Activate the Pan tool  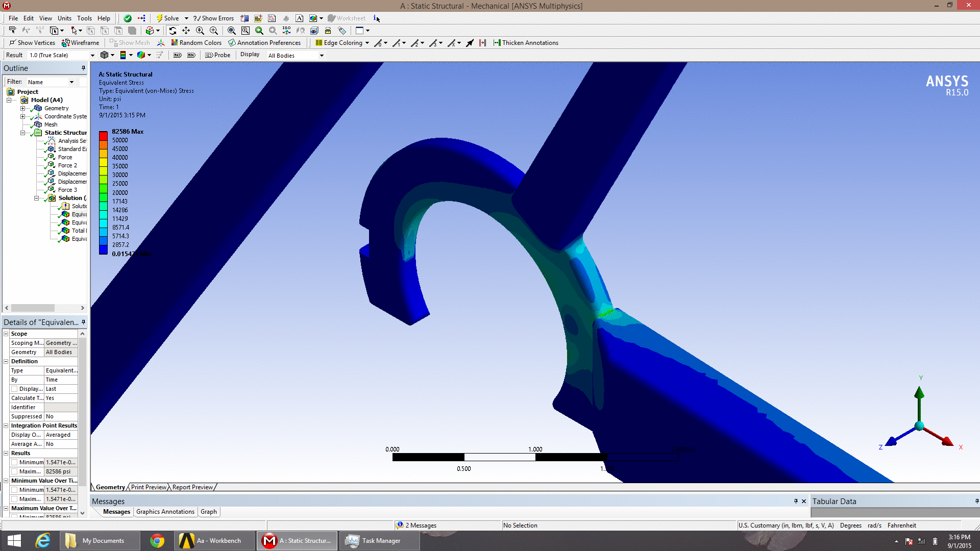pos(186,31)
